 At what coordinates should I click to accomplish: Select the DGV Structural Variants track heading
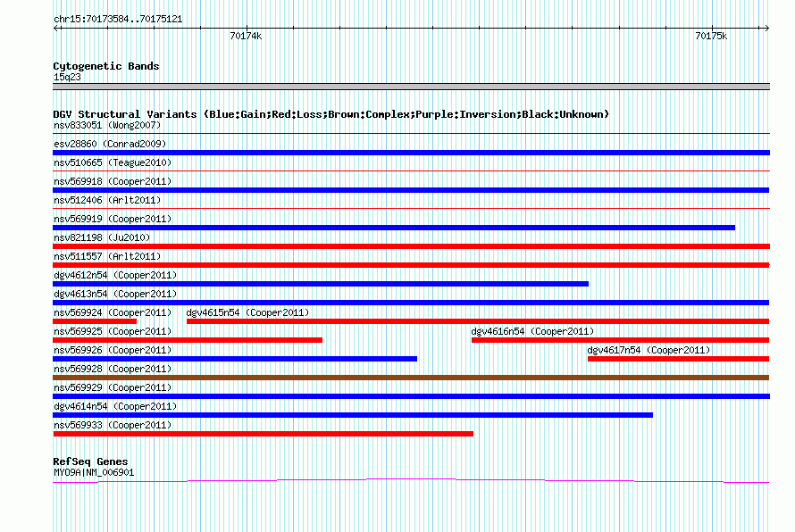coord(331,114)
